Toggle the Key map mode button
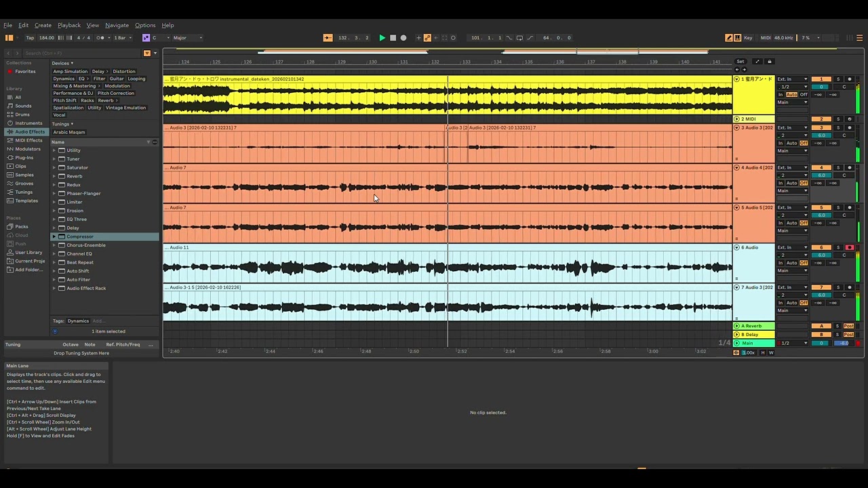The image size is (868, 488). tap(748, 38)
